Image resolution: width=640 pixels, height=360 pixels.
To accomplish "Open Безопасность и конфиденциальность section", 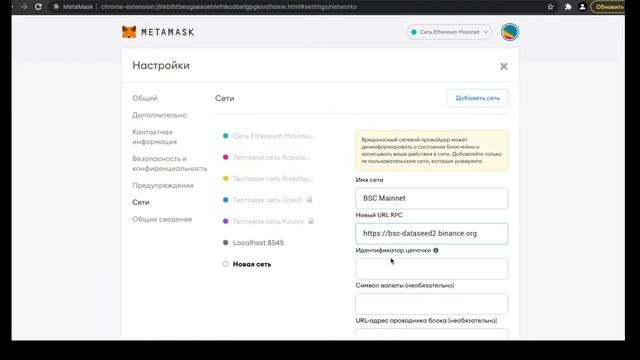I will tap(170, 163).
